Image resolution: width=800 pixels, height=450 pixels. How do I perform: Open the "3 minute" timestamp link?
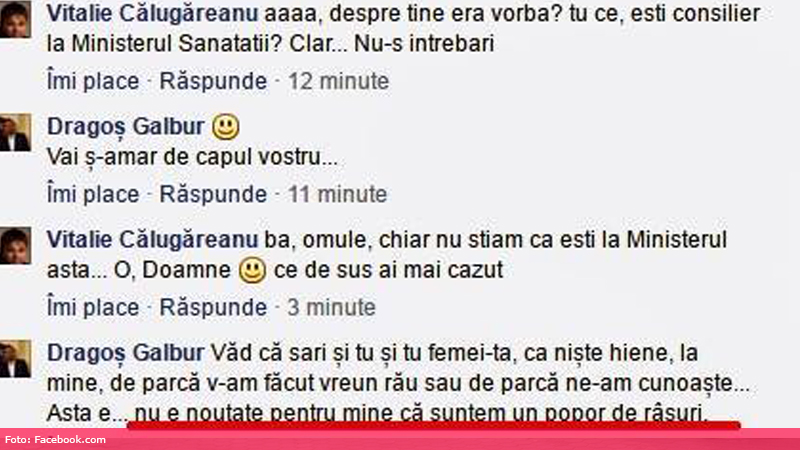click(x=332, y=308)
